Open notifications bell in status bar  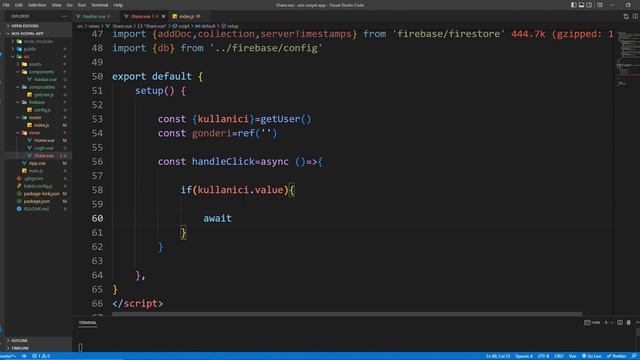click(634, 356)
